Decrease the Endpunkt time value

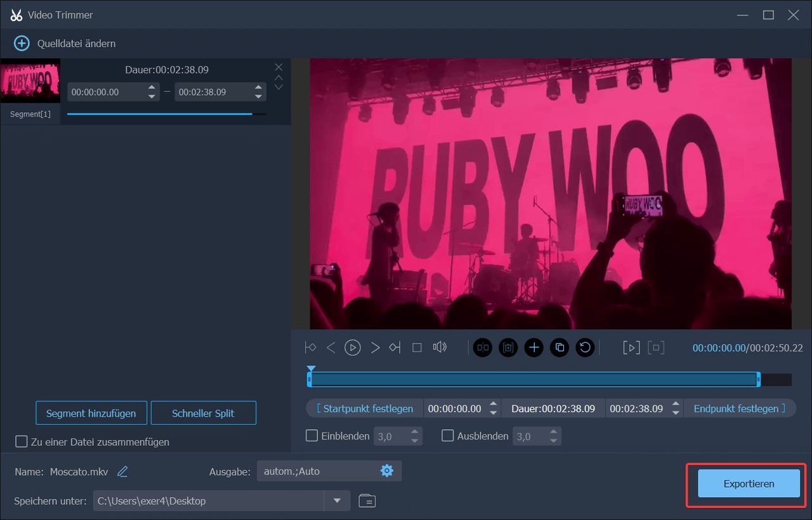pos(676,413)
